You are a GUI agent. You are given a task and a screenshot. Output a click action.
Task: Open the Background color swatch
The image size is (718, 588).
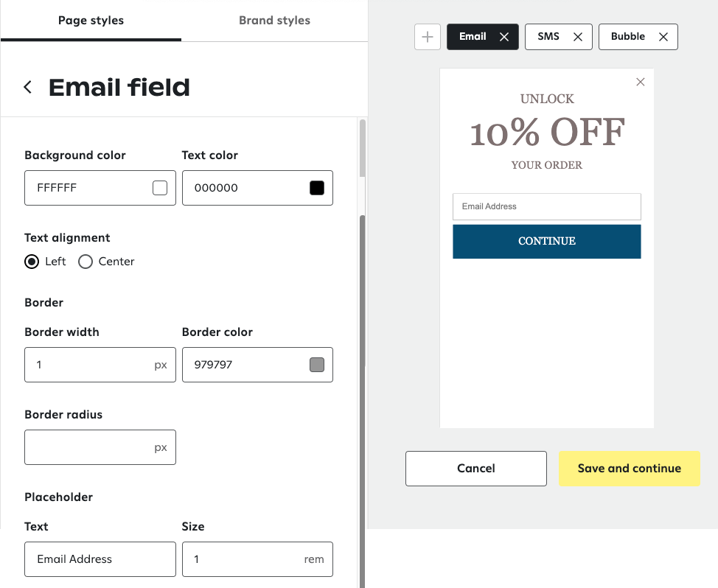click(x=160, y=188)
